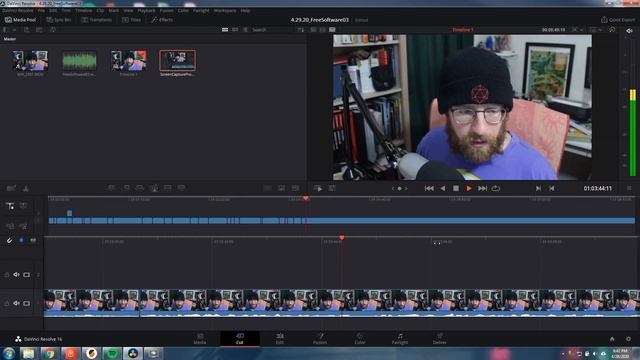
Task: Select the green audio waveform clip
Action: (x=79, y=61)
